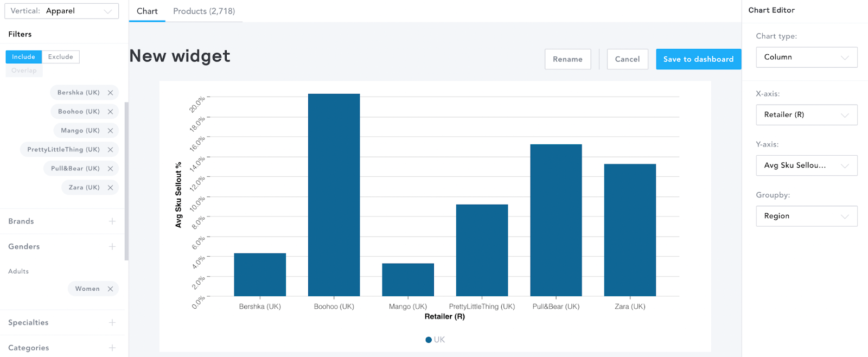Remove the Boohoo (UK) filter chip
The width and height of the screenshot is (868, 357).
pyautogui.click(x=110, y=112)
